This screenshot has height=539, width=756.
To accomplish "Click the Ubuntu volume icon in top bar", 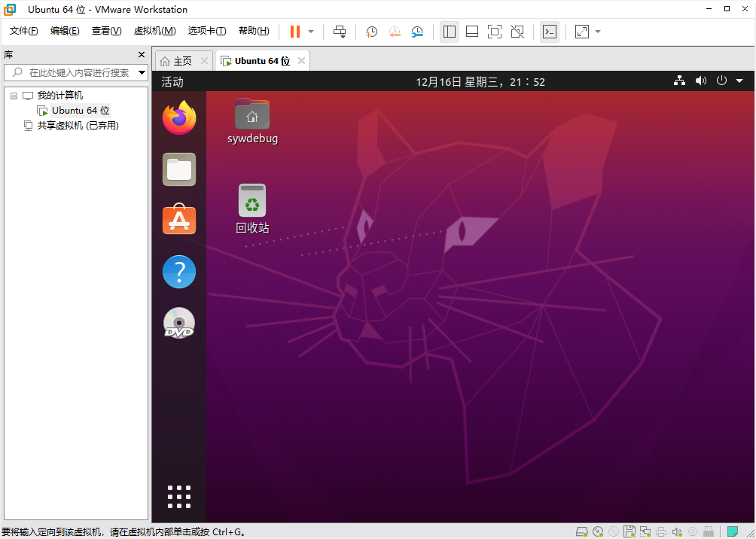I will click(x=700, y=81).
